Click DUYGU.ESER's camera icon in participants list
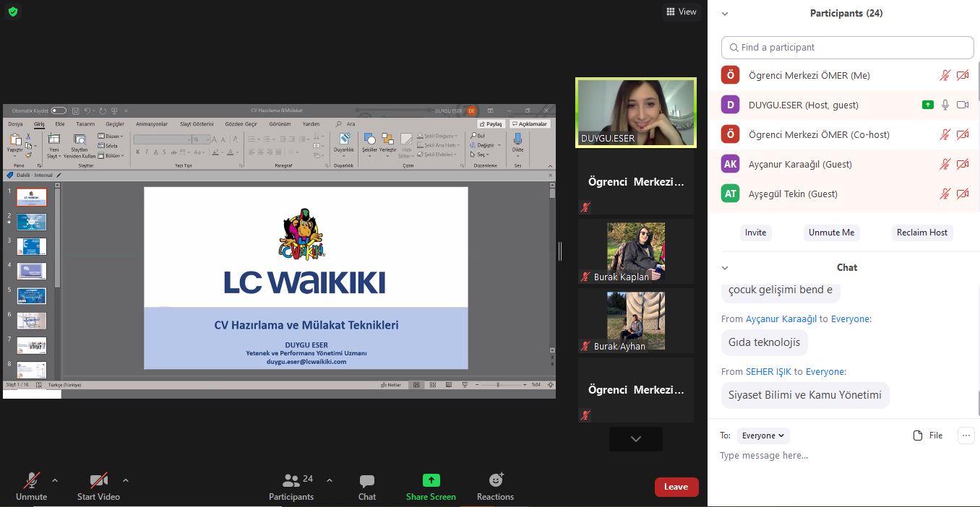The height and width of the screenshot is (507, 980). pyautogui.click(x=963, y=105)
